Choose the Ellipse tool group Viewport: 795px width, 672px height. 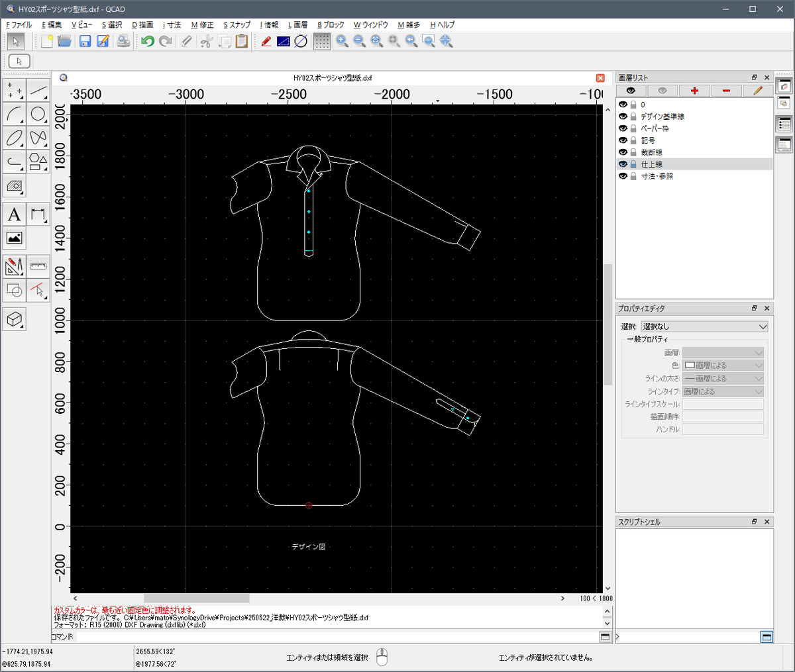(x=15, y=137)
